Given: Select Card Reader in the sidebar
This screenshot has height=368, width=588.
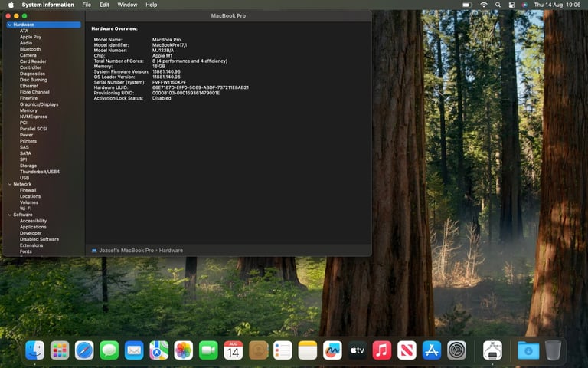Looking at the screenshot, I should tap(33, 61).
